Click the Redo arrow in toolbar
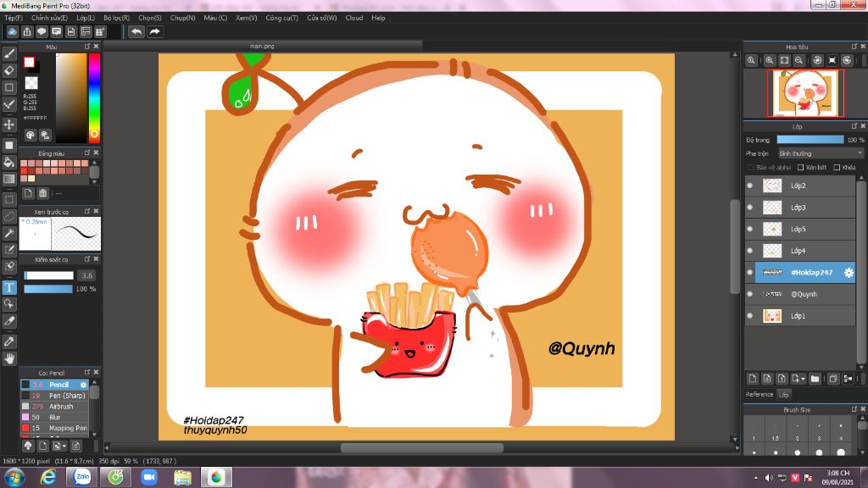868x488 pixels. [x=155, y=31]
